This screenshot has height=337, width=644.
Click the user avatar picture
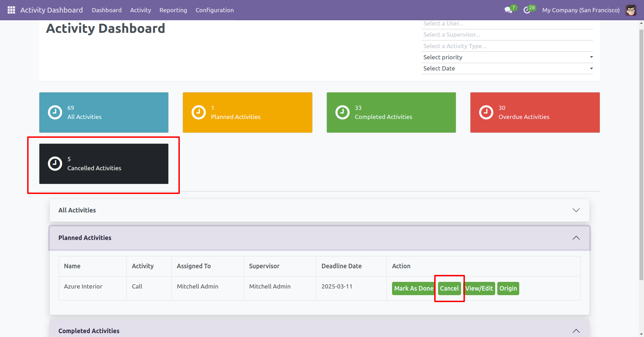(x=631, y=10)
